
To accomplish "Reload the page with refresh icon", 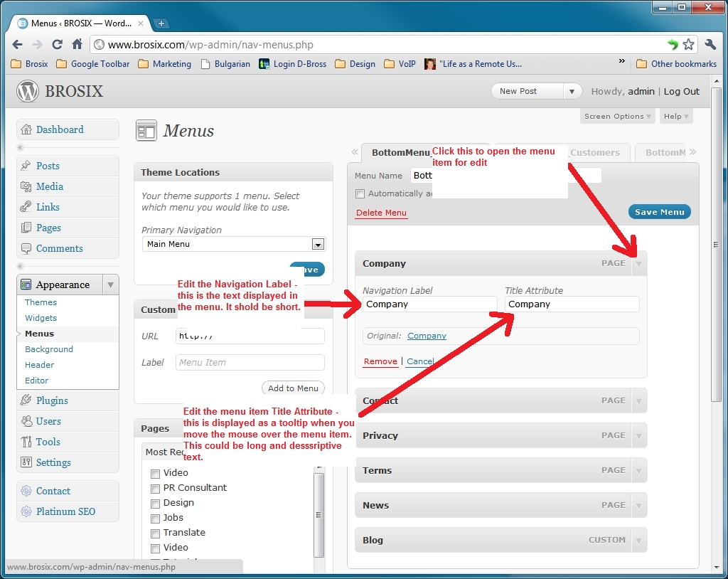I will 57,45.
